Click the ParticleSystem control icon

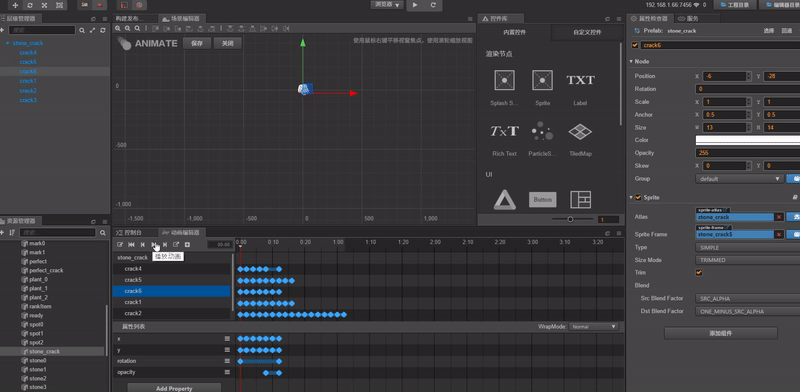(542, 131)
